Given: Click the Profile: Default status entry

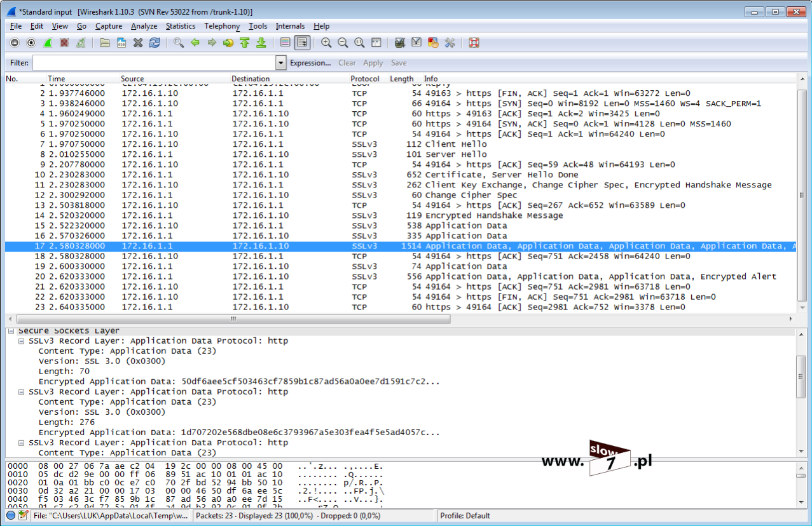Looking at the screenshot, I should point(465,516).
